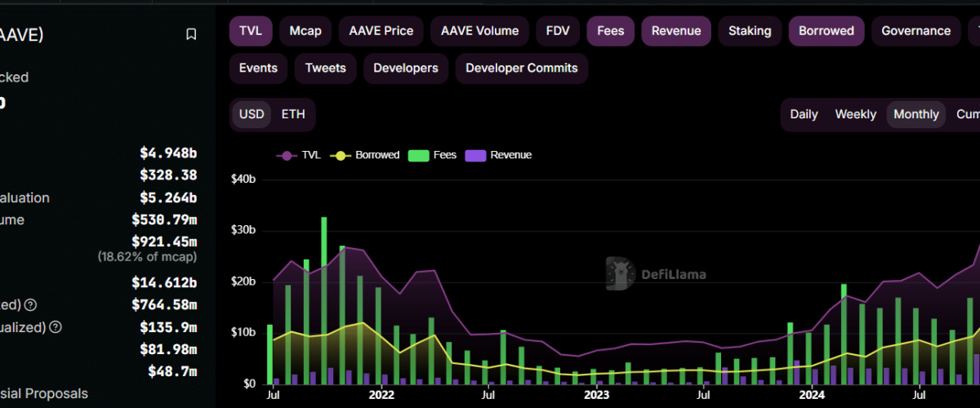Enable the AAVE Price metric
Viewport: 980px width, 408px height.
(381, 31)
